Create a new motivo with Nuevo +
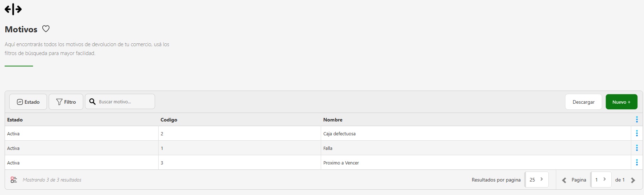The image size is (644, 195). 621,102
